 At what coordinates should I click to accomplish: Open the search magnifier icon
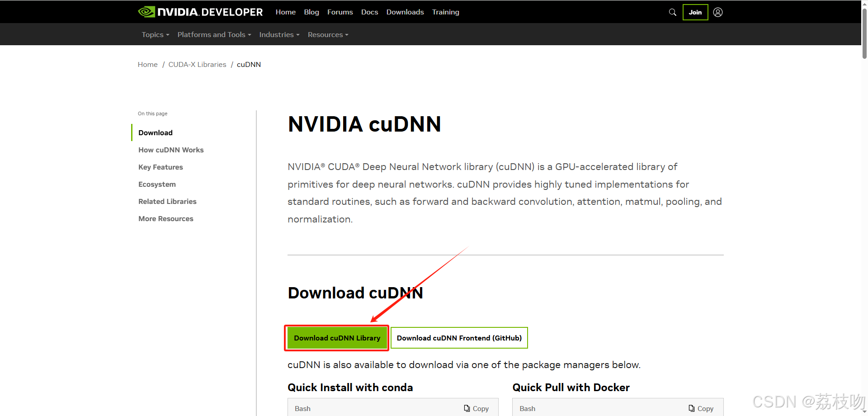click(x=673, y=12)
